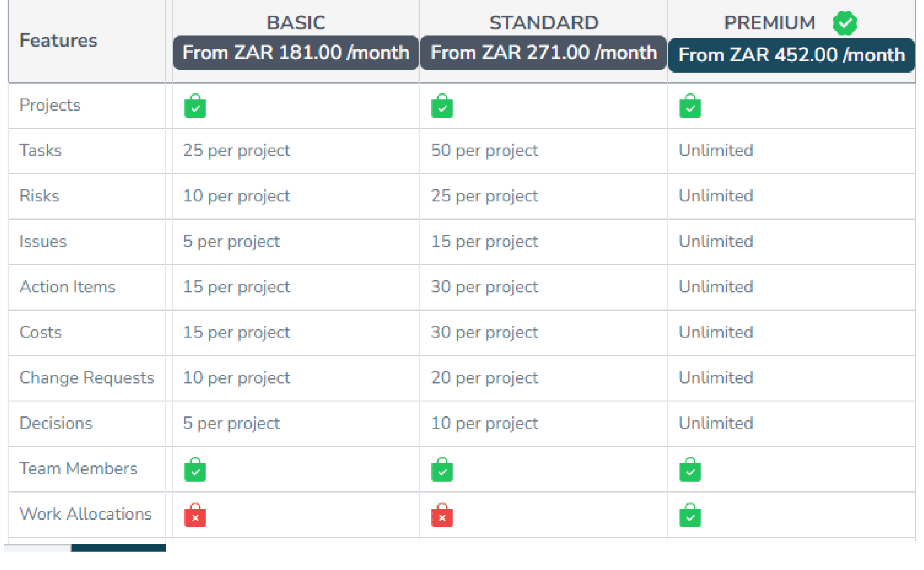This screenshot has width=924, height=570.
Task: Click the PREMIUM plan column heading
Action: 770,23
